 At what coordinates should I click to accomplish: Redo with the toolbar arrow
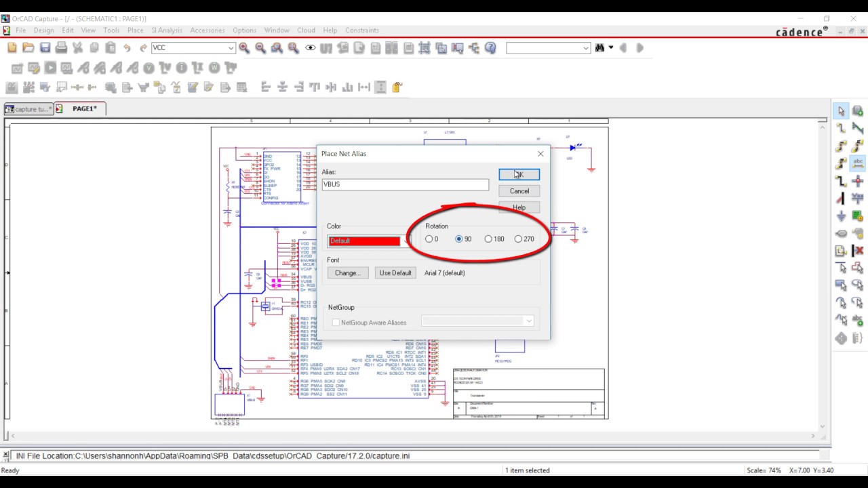coord(143,48)
